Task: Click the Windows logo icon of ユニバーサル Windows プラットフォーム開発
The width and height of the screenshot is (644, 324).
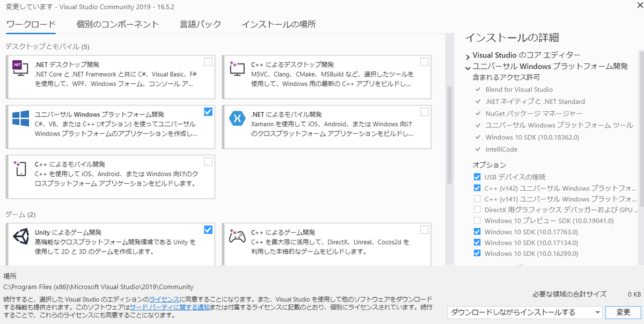Action: (20, 118)
